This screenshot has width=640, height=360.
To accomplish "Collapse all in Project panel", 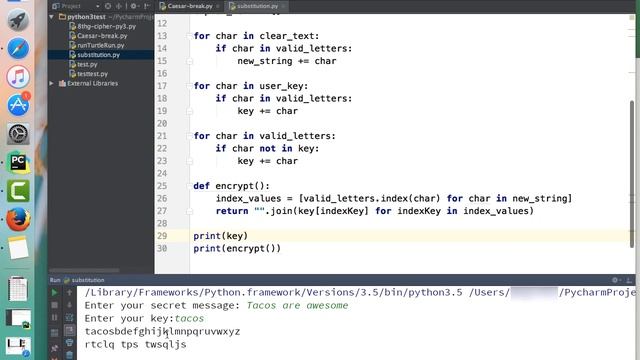I will point(119,6).
